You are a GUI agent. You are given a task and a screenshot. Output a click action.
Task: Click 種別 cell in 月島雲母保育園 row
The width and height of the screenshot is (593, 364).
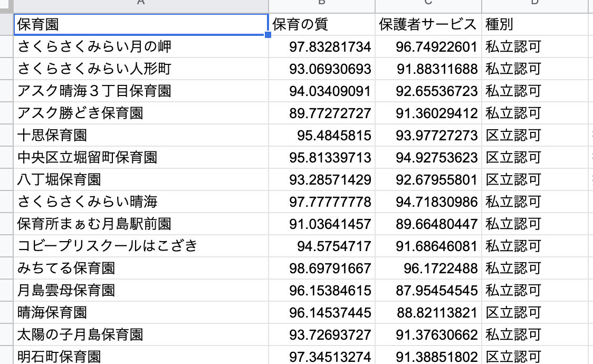[x=535, y=290]
